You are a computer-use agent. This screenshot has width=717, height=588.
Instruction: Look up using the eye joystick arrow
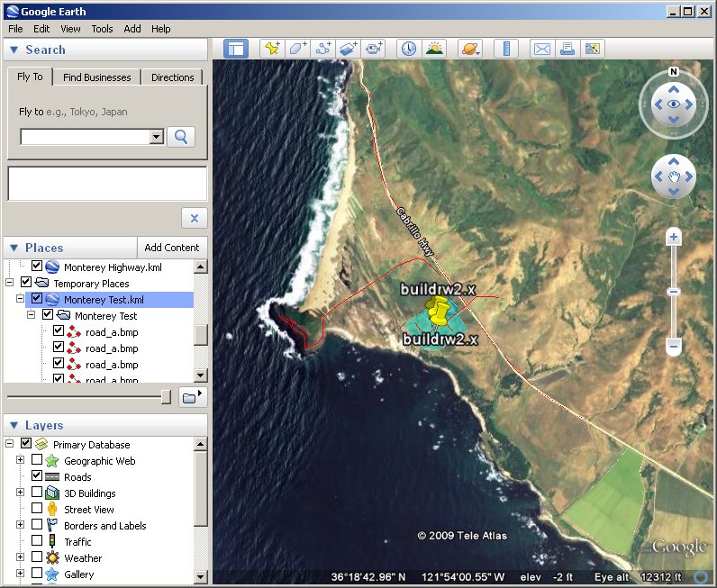pyautogui.click(x=674, y=89)
